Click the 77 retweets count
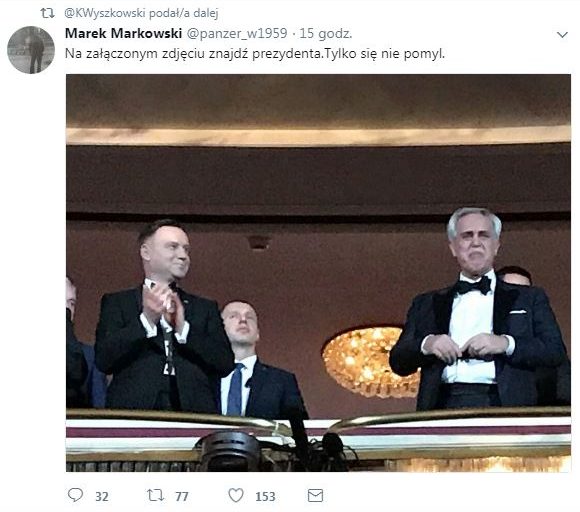Screen dimensions: 580x512 (x=182, y=496)
